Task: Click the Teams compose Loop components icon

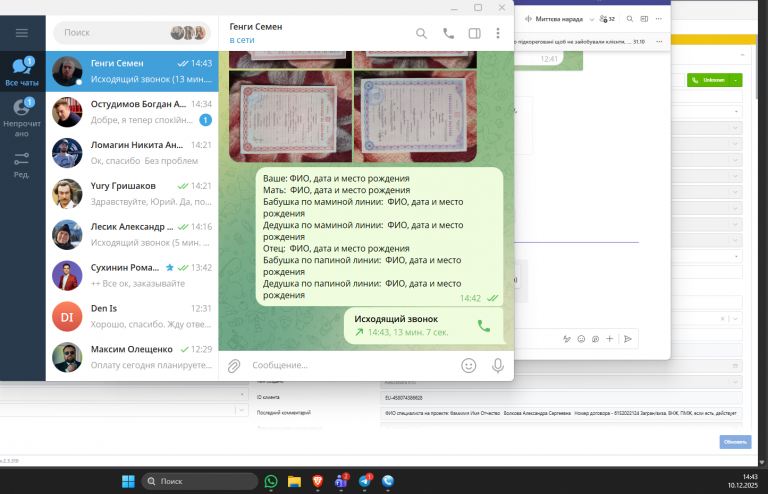Action: pos(596,339)
